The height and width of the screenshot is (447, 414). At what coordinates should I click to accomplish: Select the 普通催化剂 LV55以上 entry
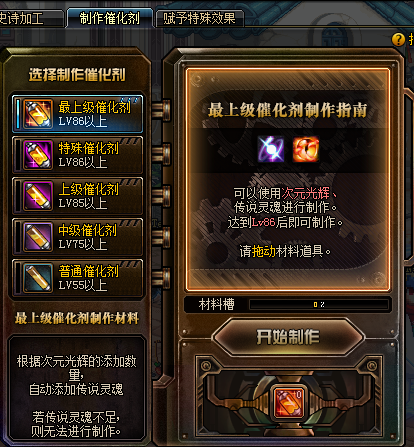pos(78,278)
